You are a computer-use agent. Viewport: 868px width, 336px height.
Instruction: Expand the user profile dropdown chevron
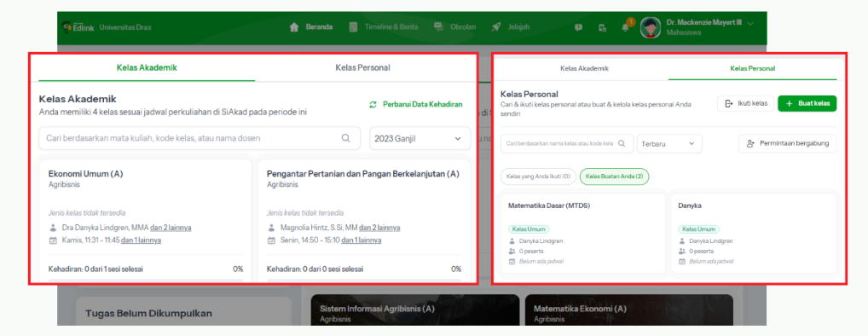[x=750, y=24]
